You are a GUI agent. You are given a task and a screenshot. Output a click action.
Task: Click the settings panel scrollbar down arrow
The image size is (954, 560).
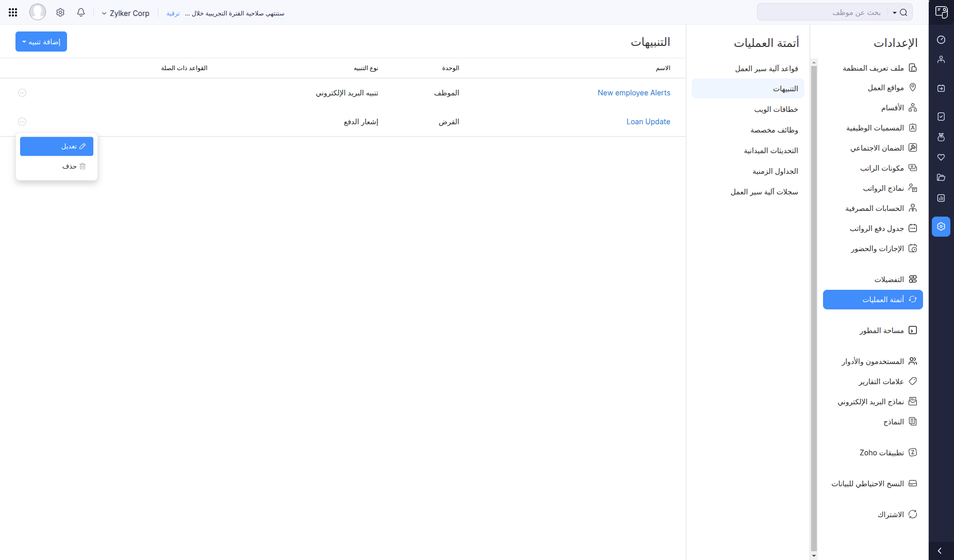814,556
